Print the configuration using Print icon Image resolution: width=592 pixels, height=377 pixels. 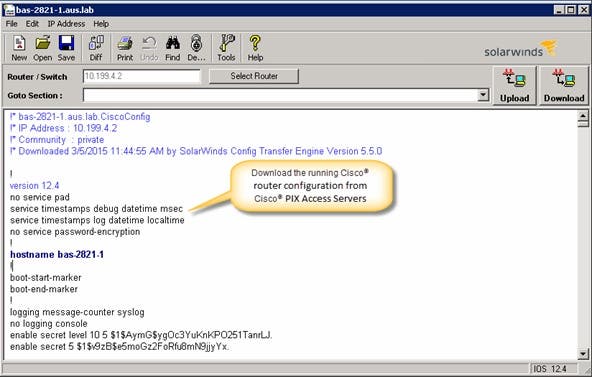coord(125,48)
